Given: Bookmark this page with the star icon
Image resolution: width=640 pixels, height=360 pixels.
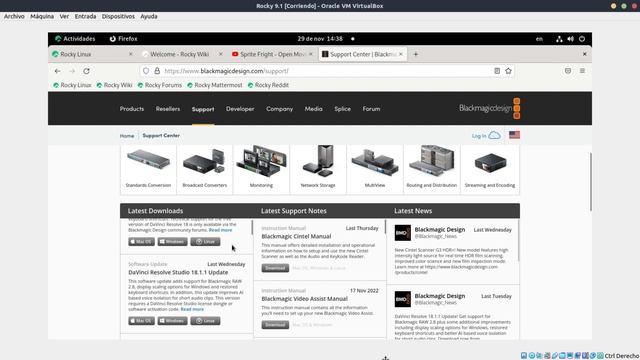Looking at the screenshot, I should click(x=509, y=71).
